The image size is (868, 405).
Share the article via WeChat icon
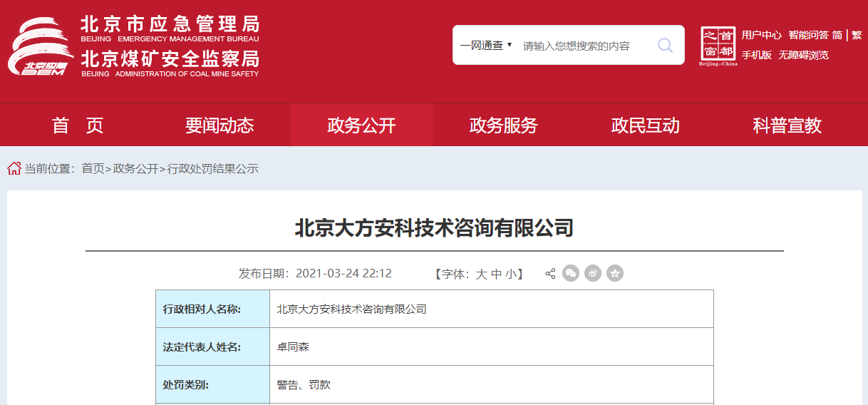(571, 273)
